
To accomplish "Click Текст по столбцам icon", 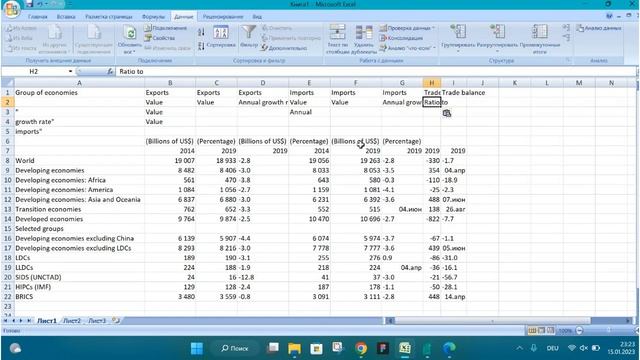I will point(338,32).
